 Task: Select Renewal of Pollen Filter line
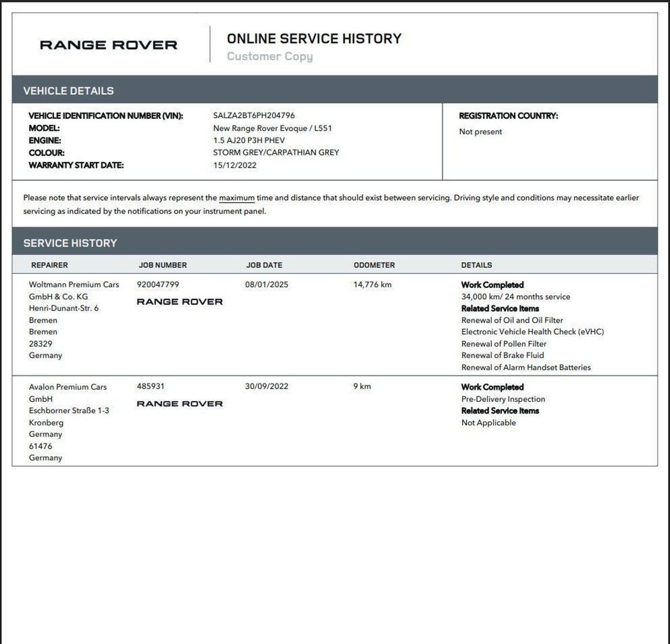pos(503,343)
